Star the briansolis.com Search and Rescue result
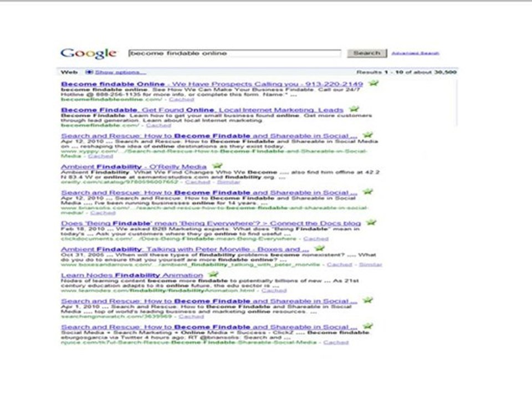Viewport: 532px width, 399px height. pos(368,191)
